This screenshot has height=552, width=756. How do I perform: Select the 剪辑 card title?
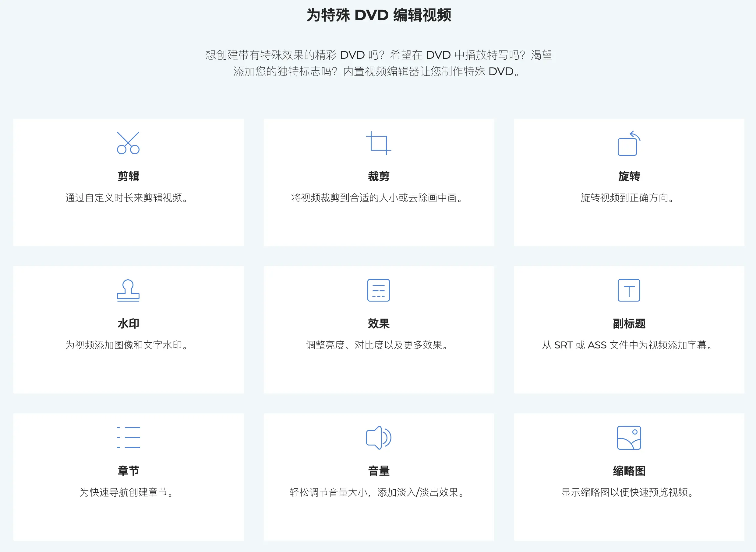pyautogui.click(x=128, y=176)
